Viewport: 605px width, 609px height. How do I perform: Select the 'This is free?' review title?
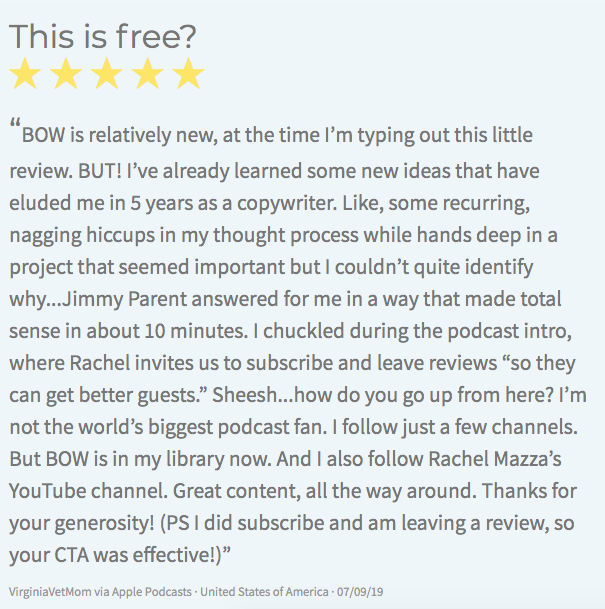[x=103, y=37]
